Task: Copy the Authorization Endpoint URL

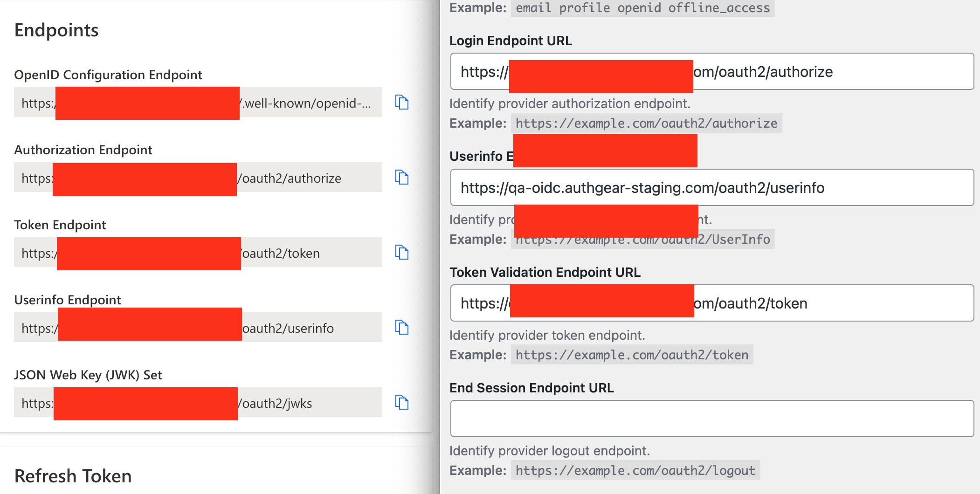Action: pos(402,178)
